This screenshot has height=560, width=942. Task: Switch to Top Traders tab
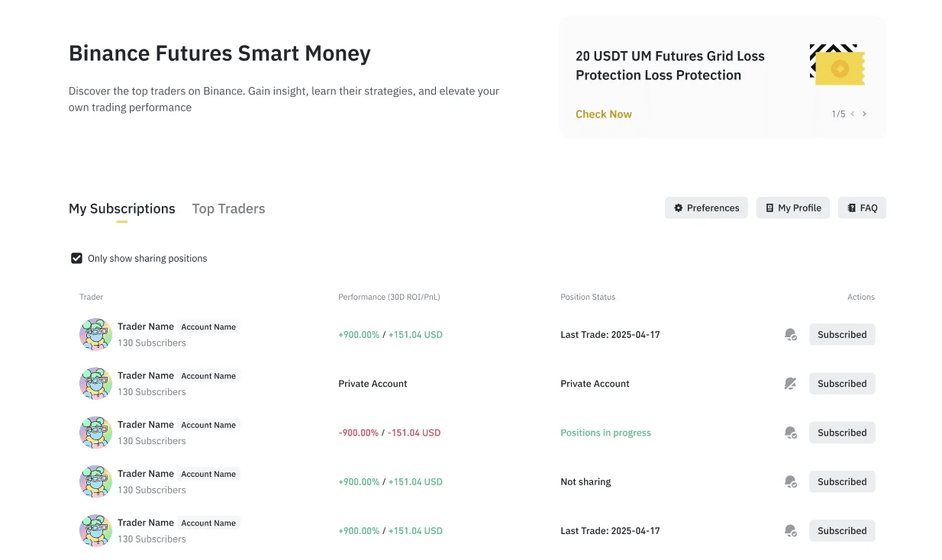[x=228, y=208]
